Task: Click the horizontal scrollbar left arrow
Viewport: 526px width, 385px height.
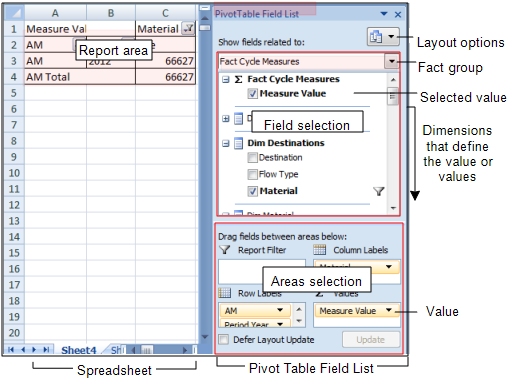Action: 134,350
